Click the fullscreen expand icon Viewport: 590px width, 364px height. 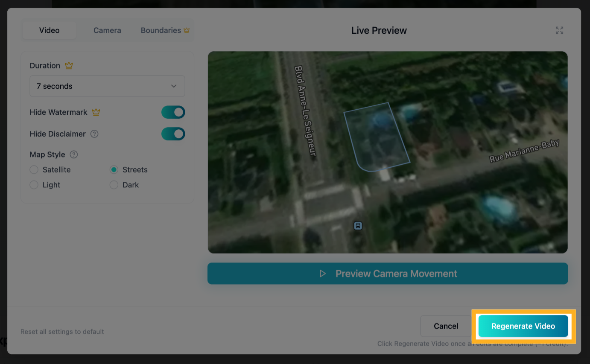pos(559,30)
